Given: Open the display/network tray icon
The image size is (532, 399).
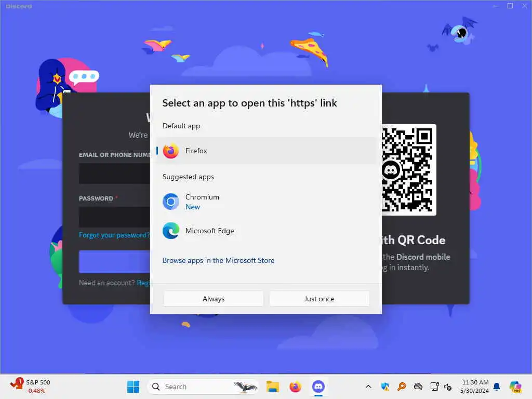Looking at the screenshot, I should (x=435, y=387).
